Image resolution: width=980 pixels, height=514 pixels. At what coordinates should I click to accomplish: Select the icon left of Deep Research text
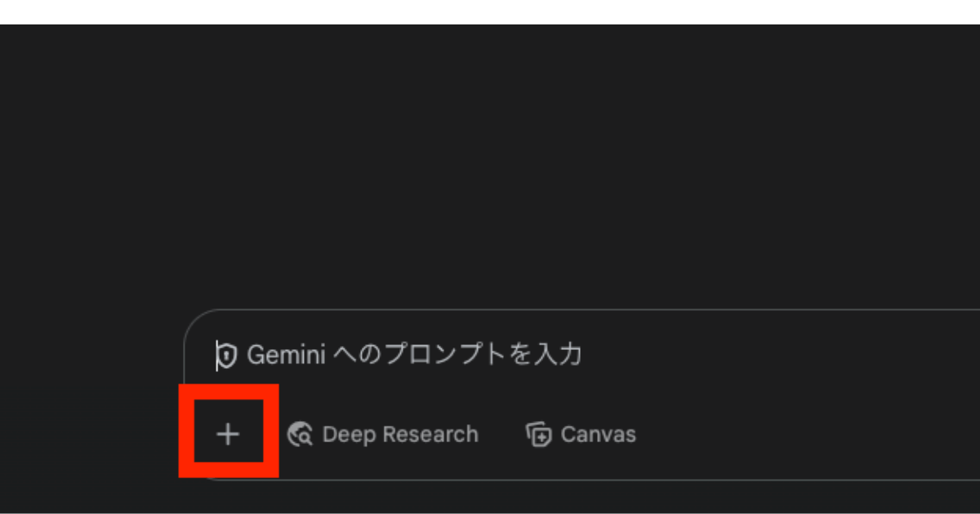click(x=300, y=434)
